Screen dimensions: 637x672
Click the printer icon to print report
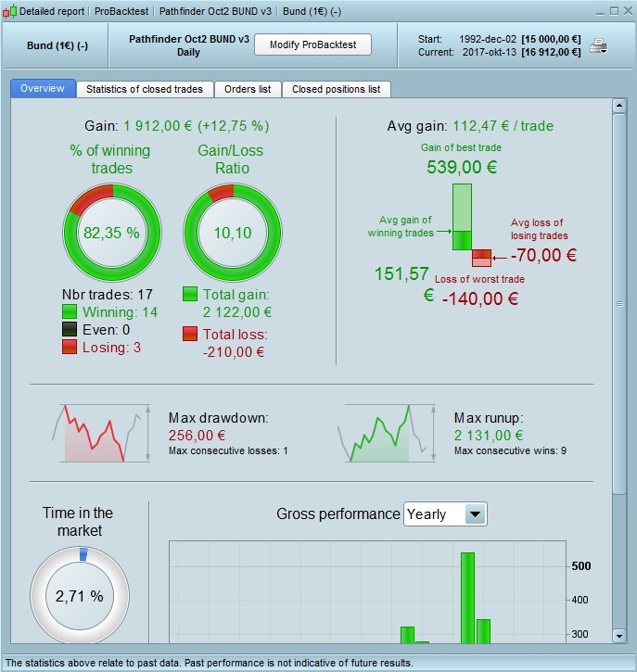click(598, 45)
